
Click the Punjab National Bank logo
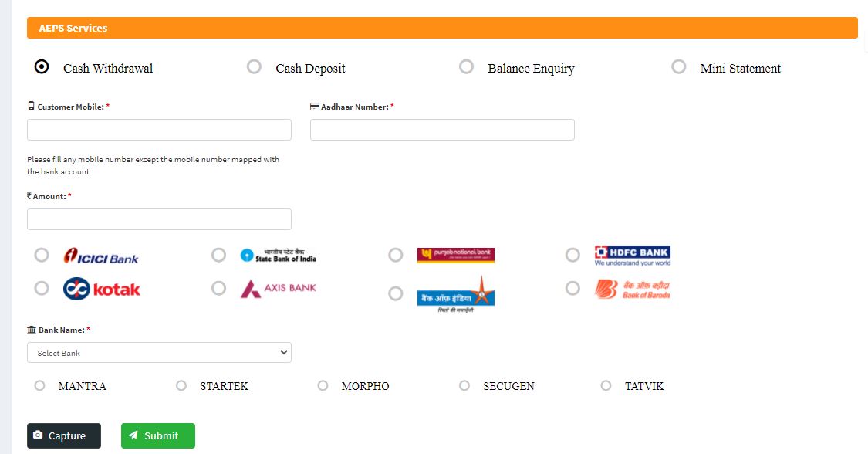click(455, 255)
